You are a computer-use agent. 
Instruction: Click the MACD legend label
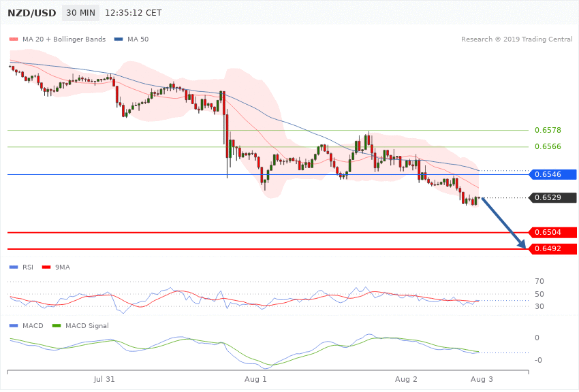33,325
